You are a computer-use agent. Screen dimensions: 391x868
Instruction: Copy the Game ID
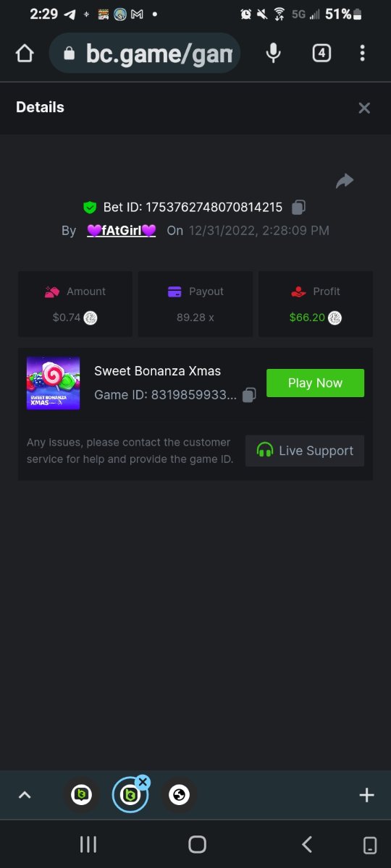click(x=249, y=395)
